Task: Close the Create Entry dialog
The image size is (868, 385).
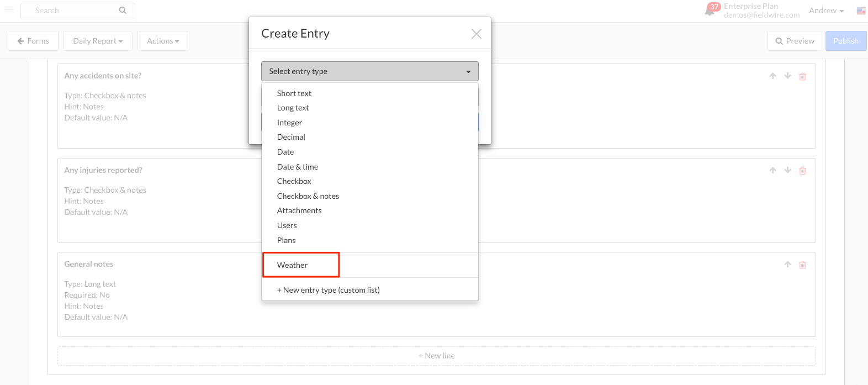Action: point(476,34)
